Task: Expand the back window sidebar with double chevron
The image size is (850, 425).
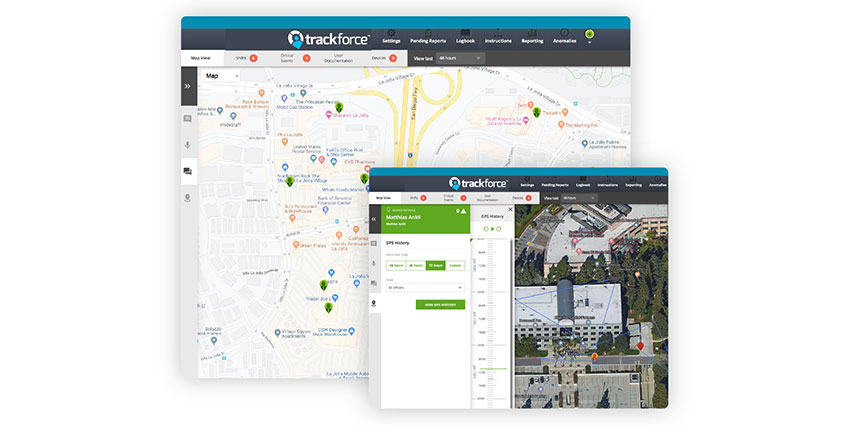Action: 188,86
